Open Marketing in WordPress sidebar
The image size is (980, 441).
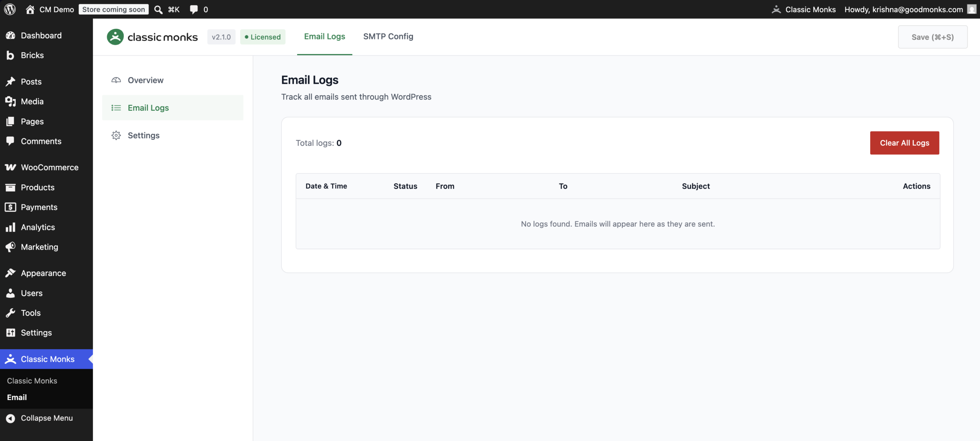click(46, 247)
